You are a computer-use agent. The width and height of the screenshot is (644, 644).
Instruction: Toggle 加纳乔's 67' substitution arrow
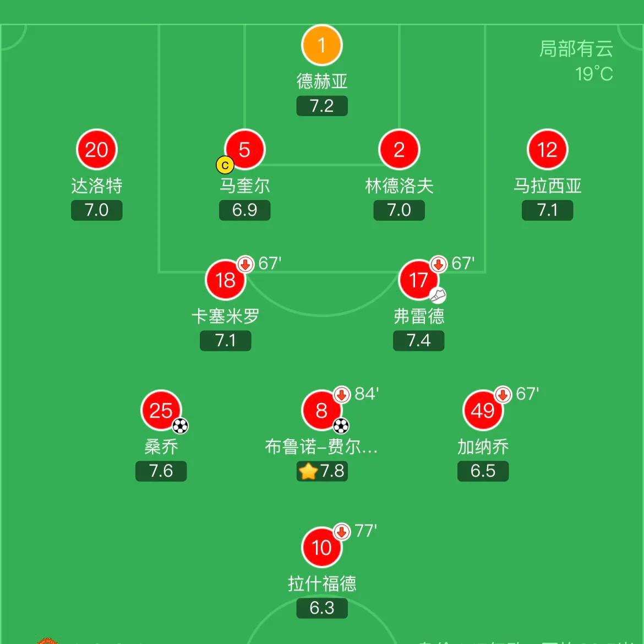502,395
